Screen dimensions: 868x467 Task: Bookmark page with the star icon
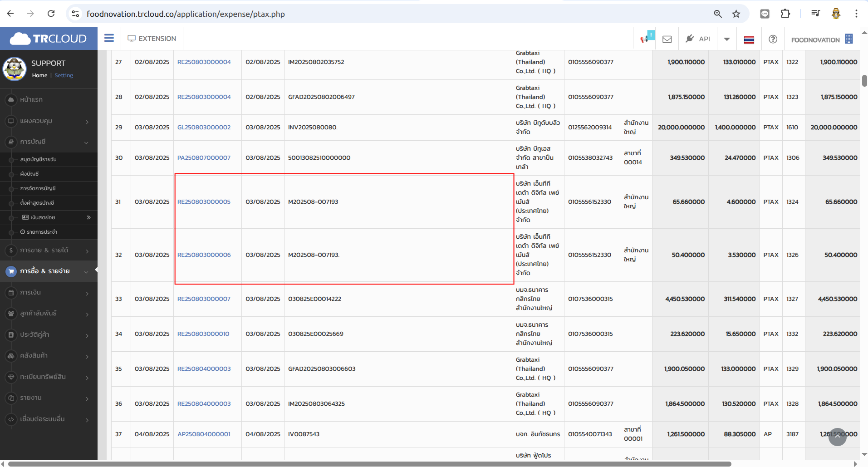click(736, 14)
